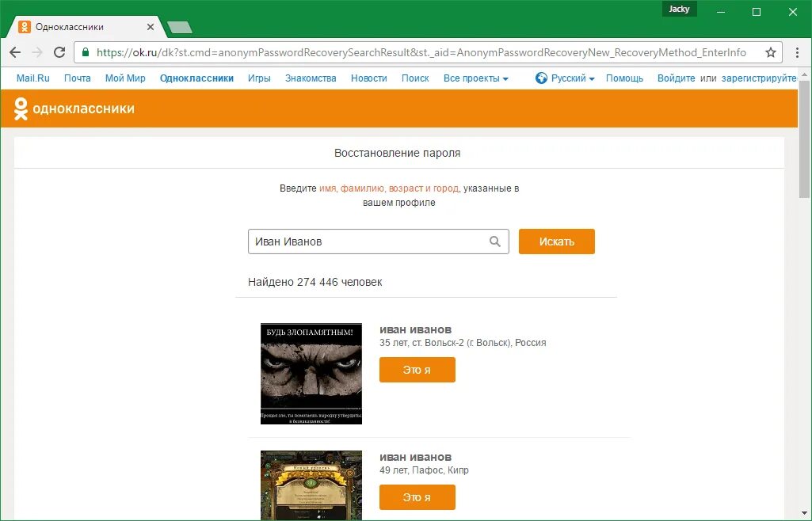The height and width of the screenshot is (521, 812).
Task: Open Chrome's three-dot menu
Action: coord(797,52)
